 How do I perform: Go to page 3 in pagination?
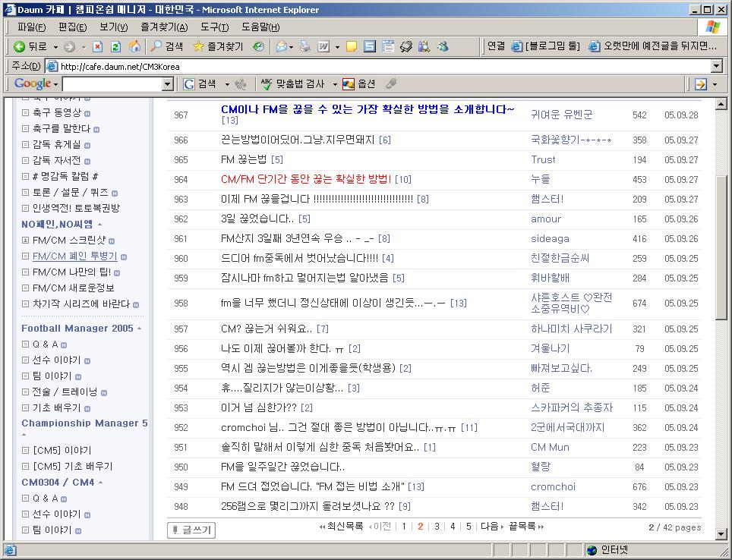coord(437,527)
